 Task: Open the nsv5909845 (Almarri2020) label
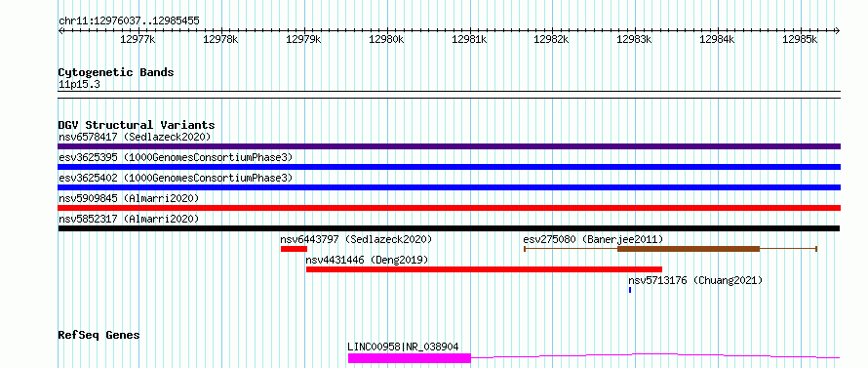point(129,198)
